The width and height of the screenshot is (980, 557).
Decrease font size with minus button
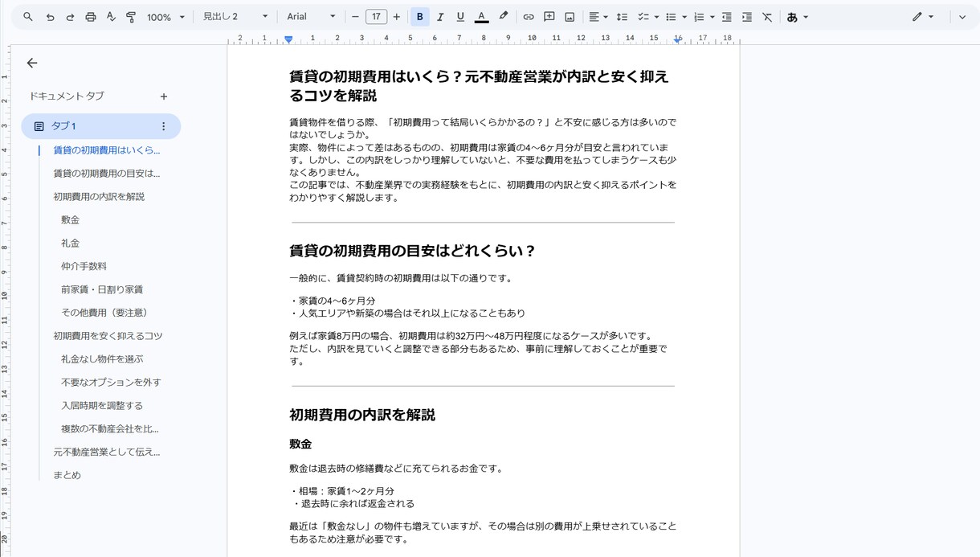(355, 17)
